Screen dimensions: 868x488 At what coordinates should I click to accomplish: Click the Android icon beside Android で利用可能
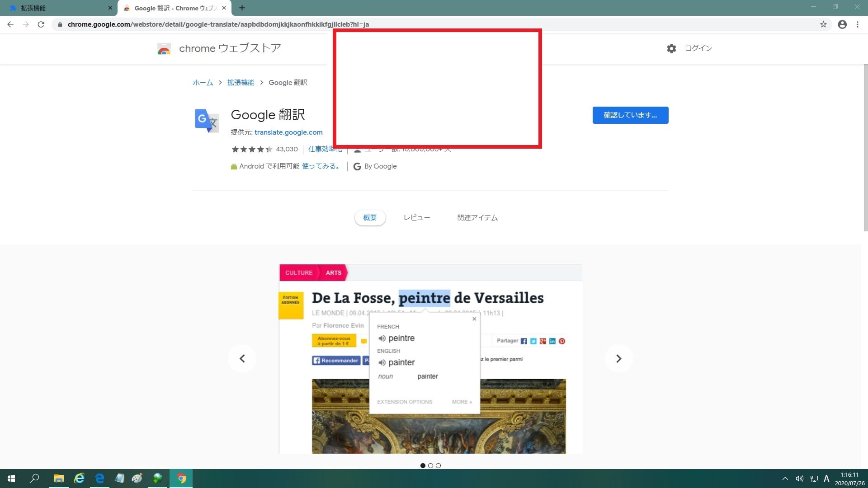point(234,167)
